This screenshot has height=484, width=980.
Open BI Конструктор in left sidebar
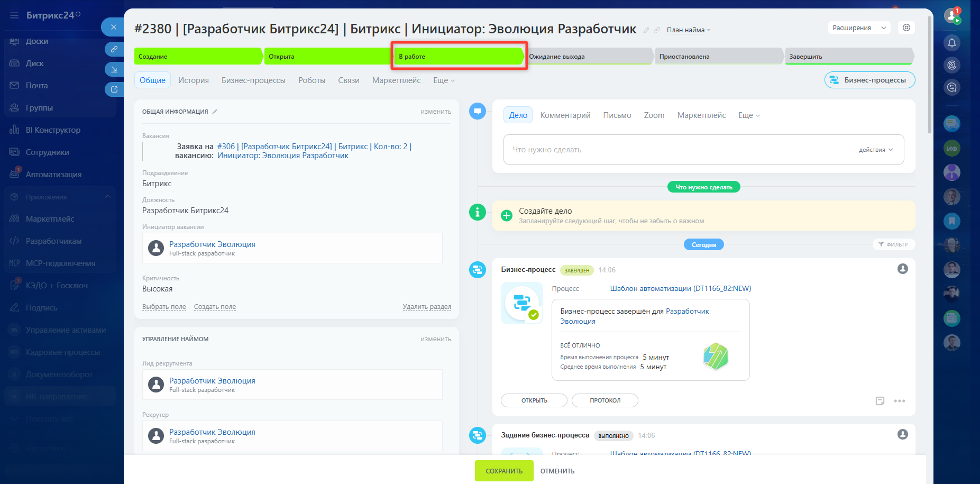pyautogui.click(x=53, y=130)
